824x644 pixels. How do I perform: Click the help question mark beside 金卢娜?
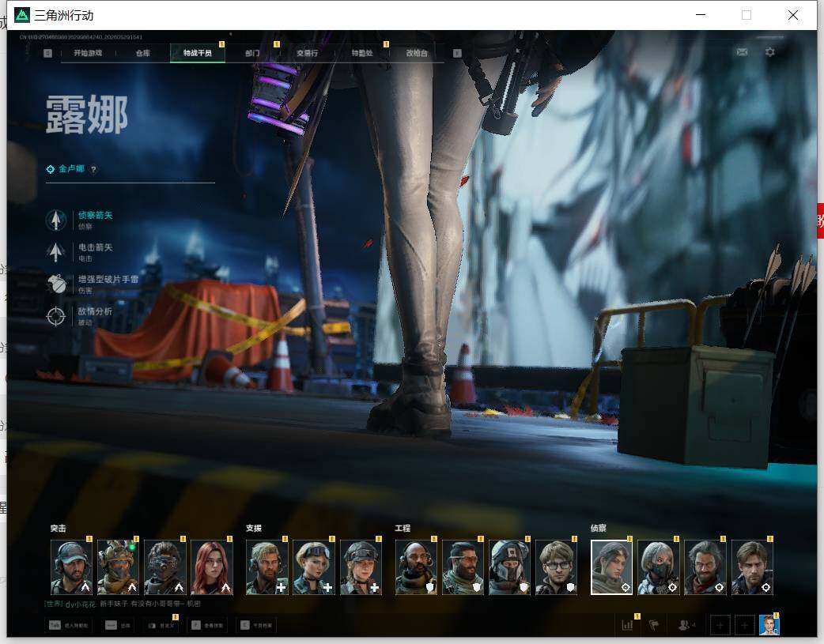[93, 169]
